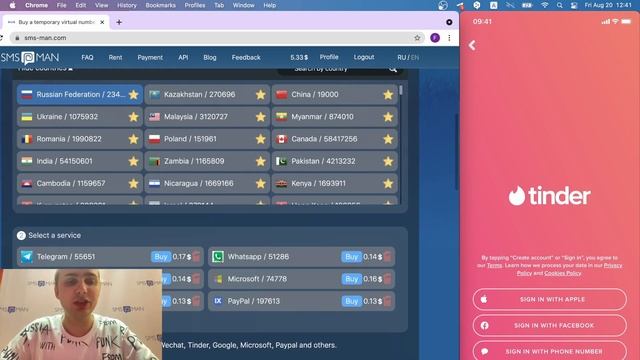This screenshot has height=360, width=640.
Task: Open Chrome Bookmarks menu
Action: (160, 5)
